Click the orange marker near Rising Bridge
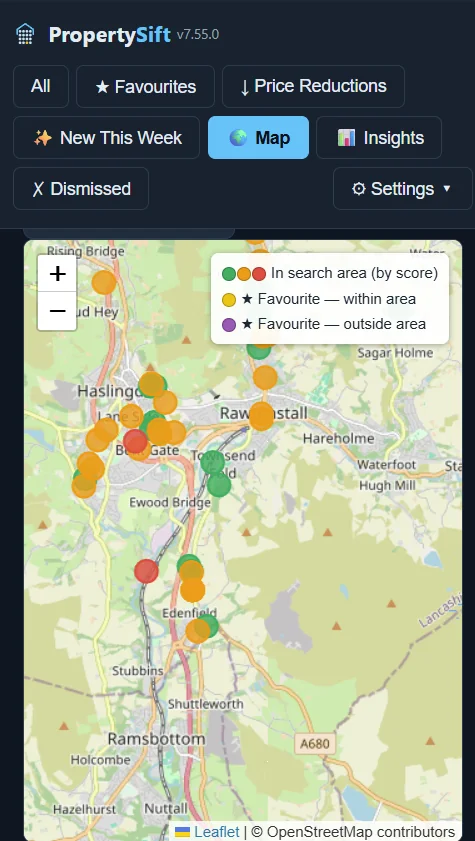Viewport: 475px width, 841px height. pyautogui.click(x=103, y=282)
